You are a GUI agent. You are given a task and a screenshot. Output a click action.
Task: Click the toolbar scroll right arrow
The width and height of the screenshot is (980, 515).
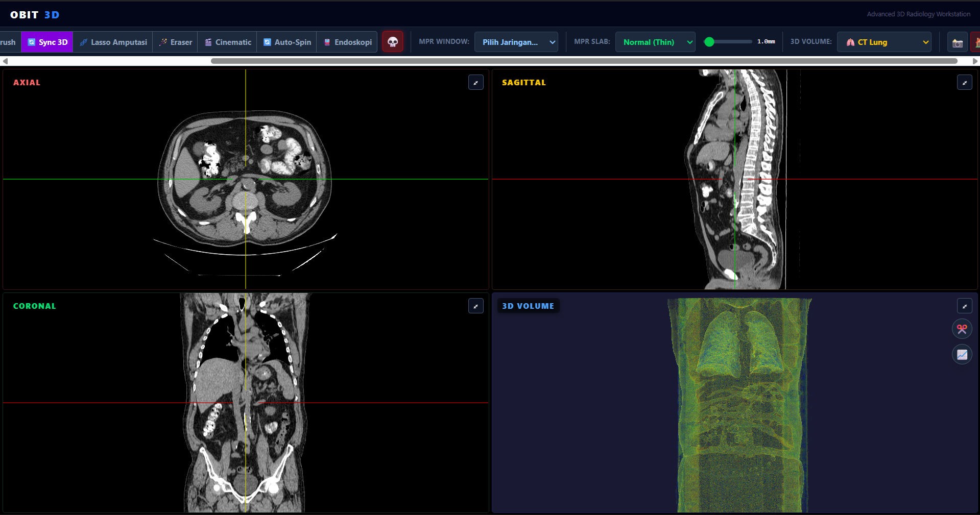[975, 61]
